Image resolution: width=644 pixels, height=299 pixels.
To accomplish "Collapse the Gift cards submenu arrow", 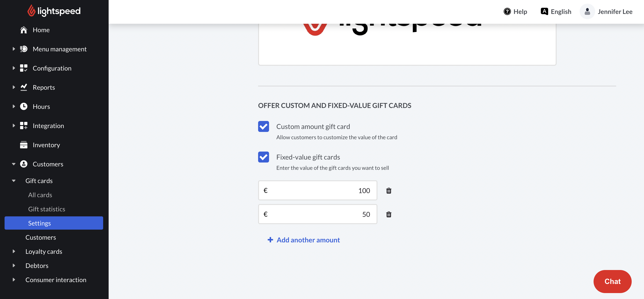I will click(14, 181).
